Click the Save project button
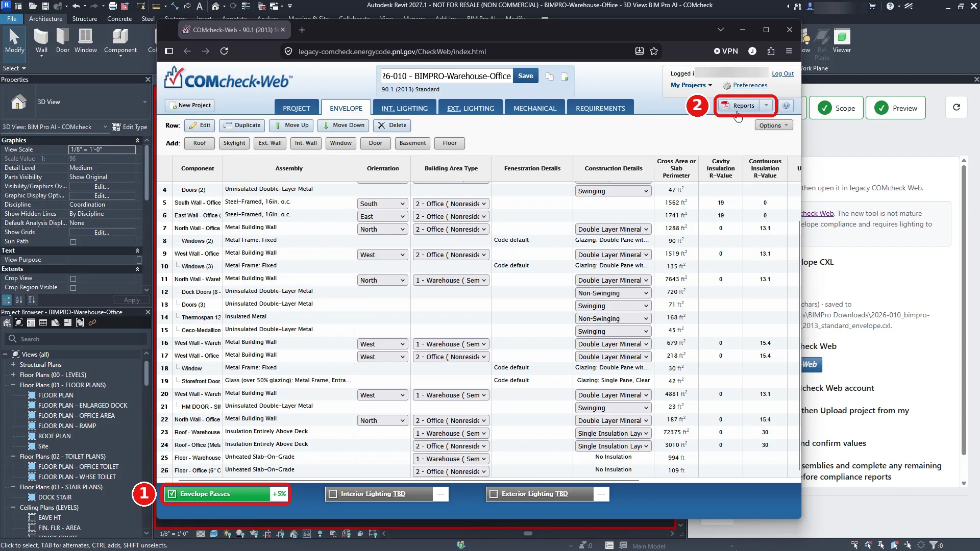Screen dimensions: 980x551 point(526,76)
